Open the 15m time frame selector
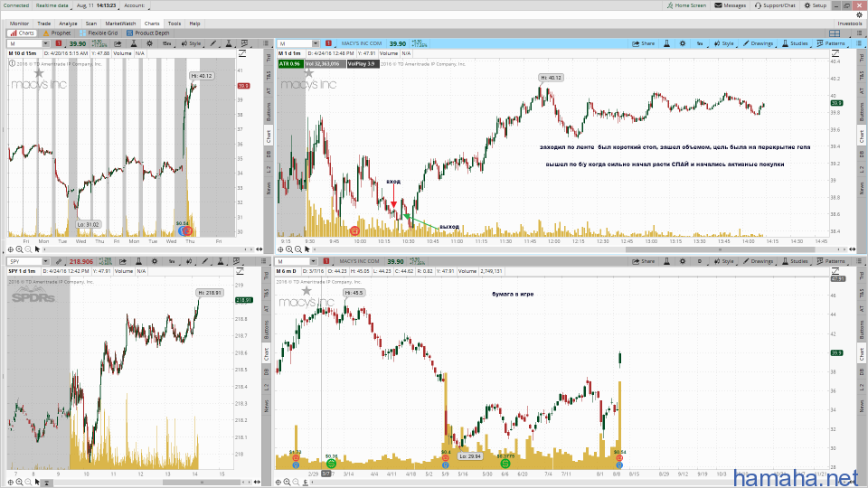This screenshot has height=488, width=868. tap(166, 43)
